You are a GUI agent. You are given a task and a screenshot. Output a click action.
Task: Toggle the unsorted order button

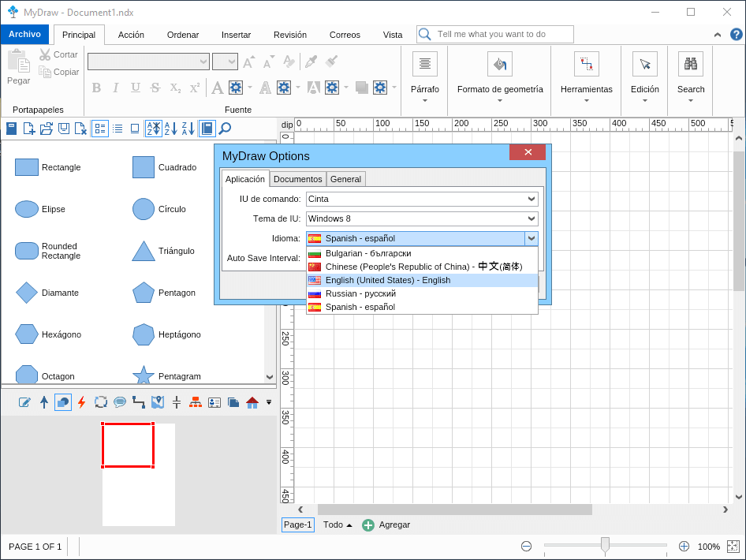click(153, 129)
